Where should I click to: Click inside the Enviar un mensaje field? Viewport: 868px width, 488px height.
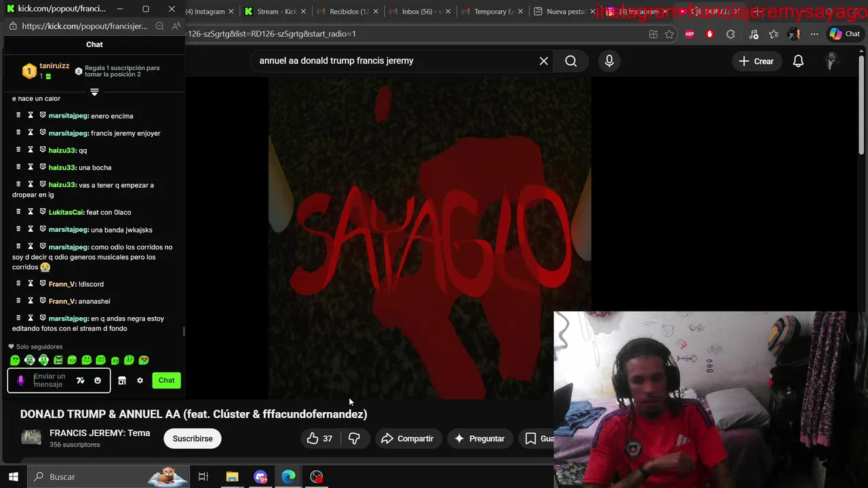(x=51, y=380)
